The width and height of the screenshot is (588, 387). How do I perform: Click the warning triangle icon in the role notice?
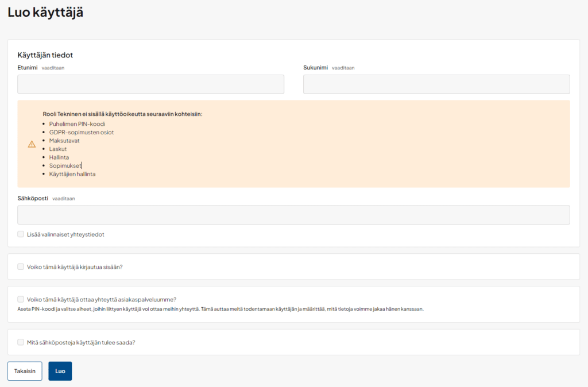pos(32,144)
